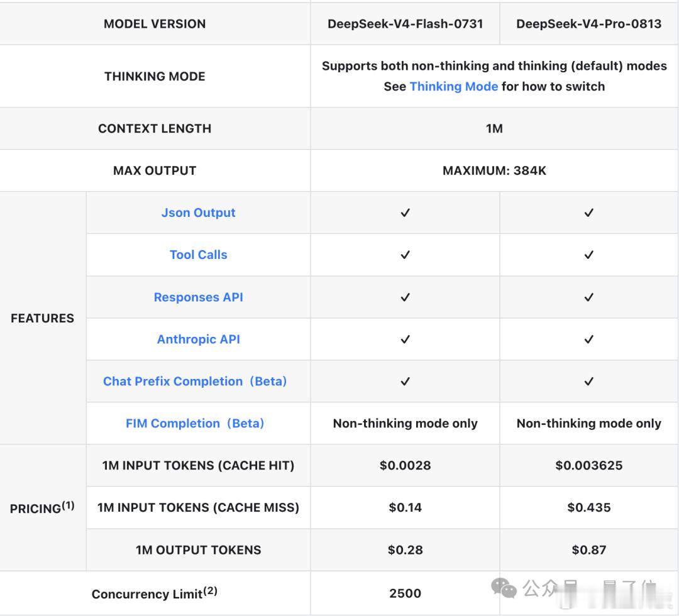Click Tool Calls checkmark for Flash model
The width and height of the screenshot is (679, 616).
tap(405, 255)
